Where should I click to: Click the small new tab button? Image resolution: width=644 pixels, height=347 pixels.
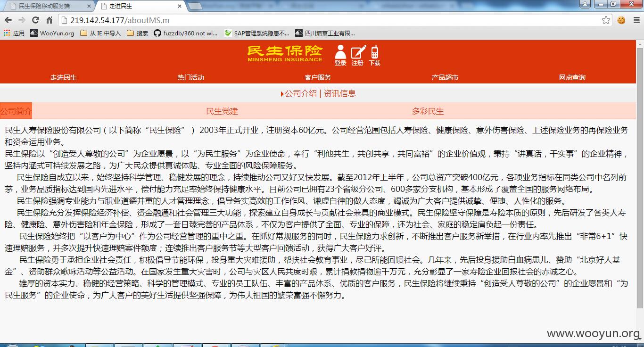[x=195, y=7]
